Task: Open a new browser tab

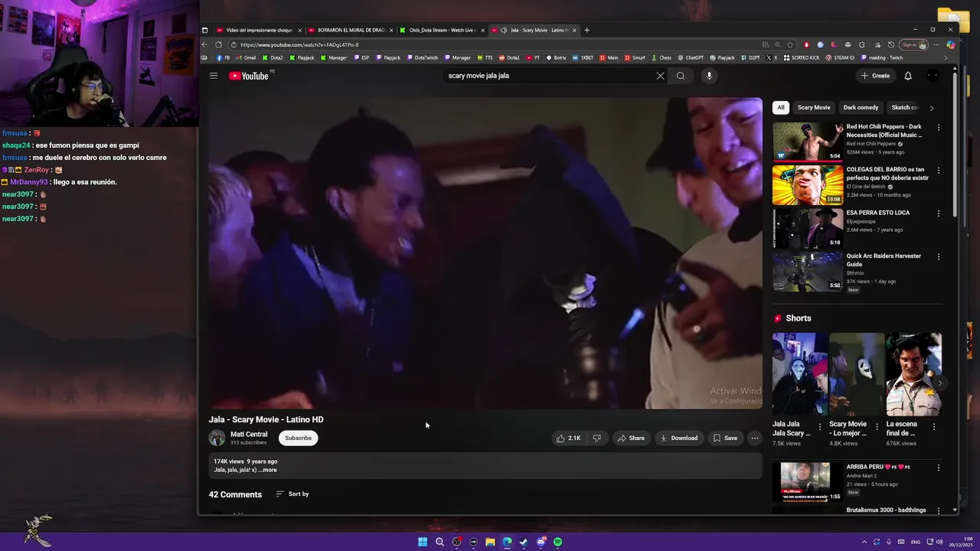Action: click(x=586, y=30)
